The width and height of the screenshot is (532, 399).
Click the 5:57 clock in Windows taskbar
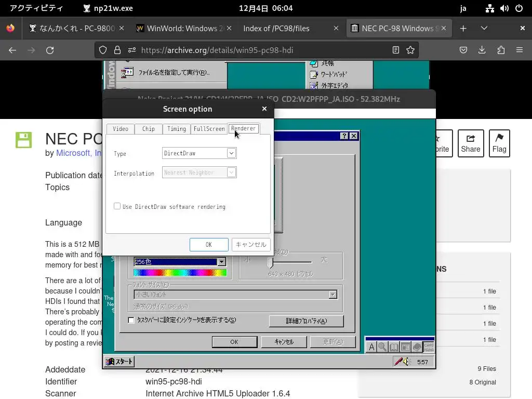click(422, 362)
